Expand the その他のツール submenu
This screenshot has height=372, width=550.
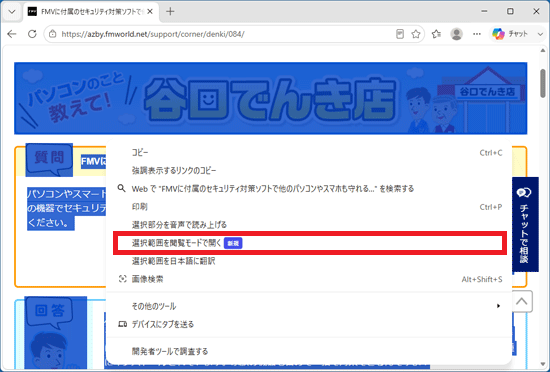(310, 306)
